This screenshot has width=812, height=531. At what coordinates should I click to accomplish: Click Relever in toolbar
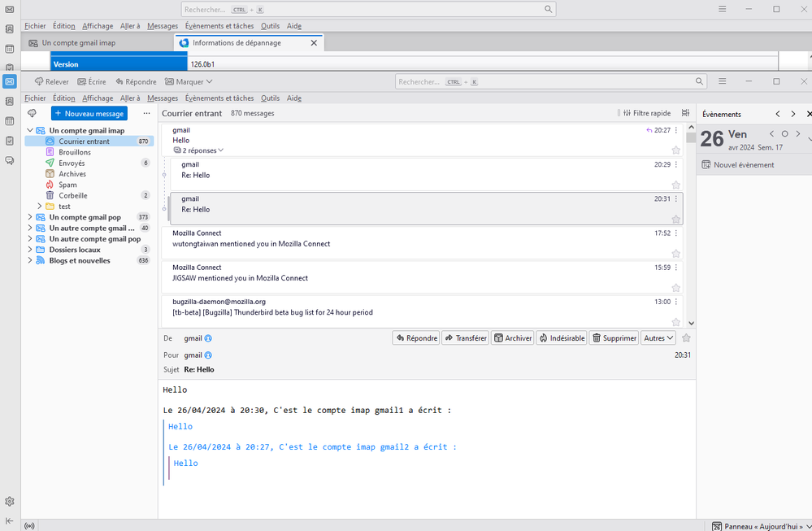coord(52,82)
